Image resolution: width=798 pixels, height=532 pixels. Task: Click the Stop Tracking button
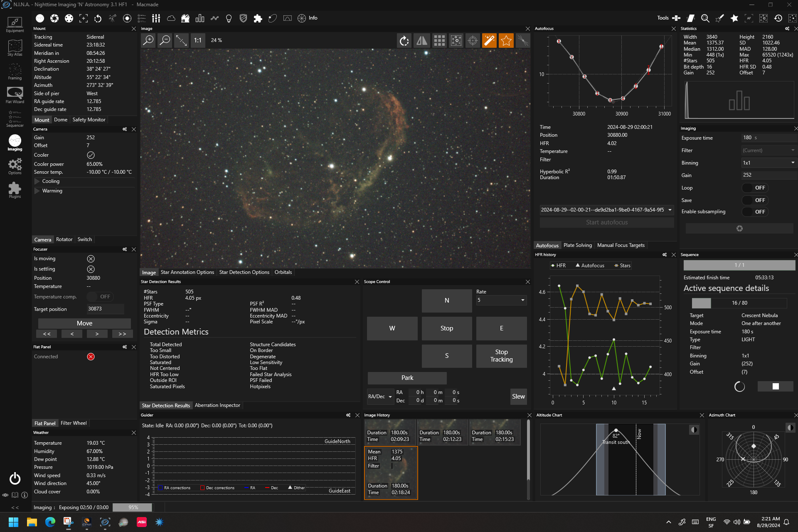point(501,356)
